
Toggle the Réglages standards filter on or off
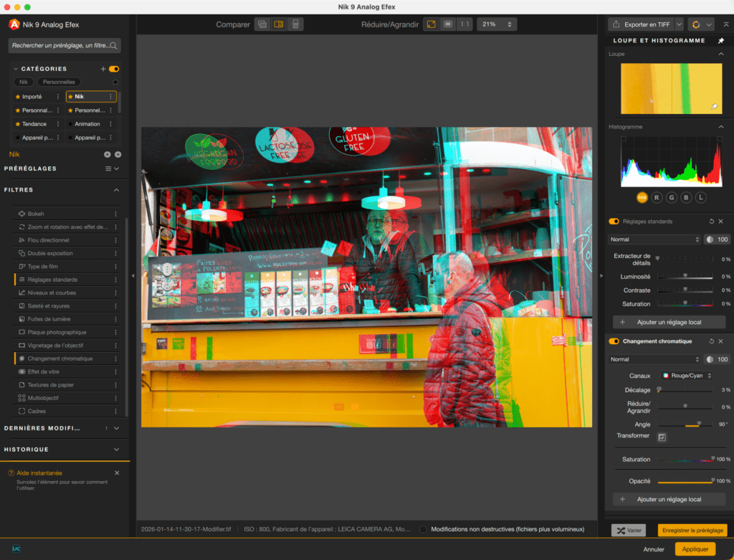point(614,221)
